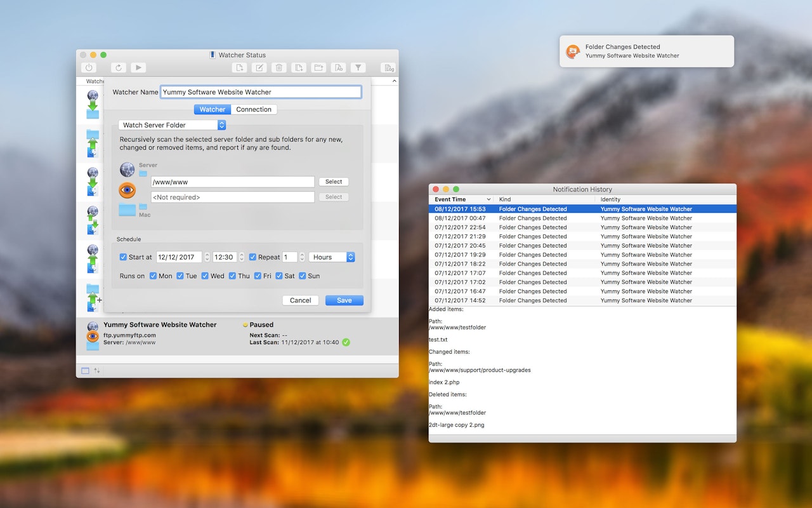The height and width of the screenshot is (508, 812).
Task: Open the Hours interval dropdown
Action: point(332,257)
